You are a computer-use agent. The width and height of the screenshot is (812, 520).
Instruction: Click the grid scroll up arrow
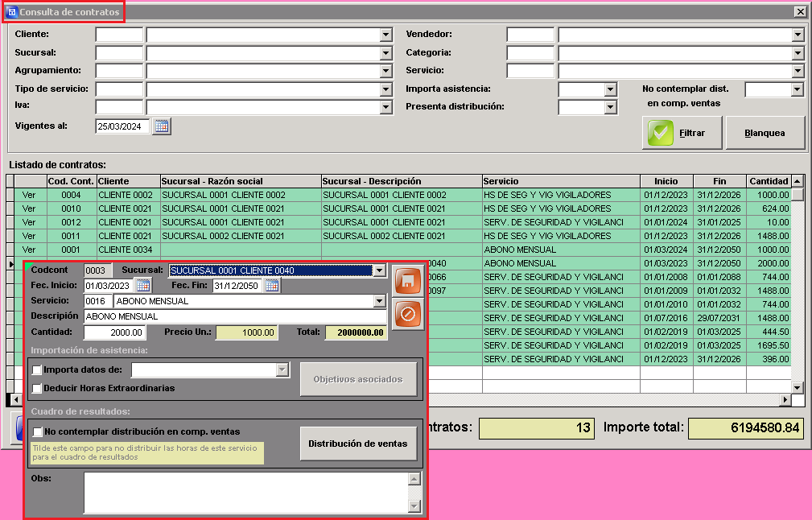point(798,181)
